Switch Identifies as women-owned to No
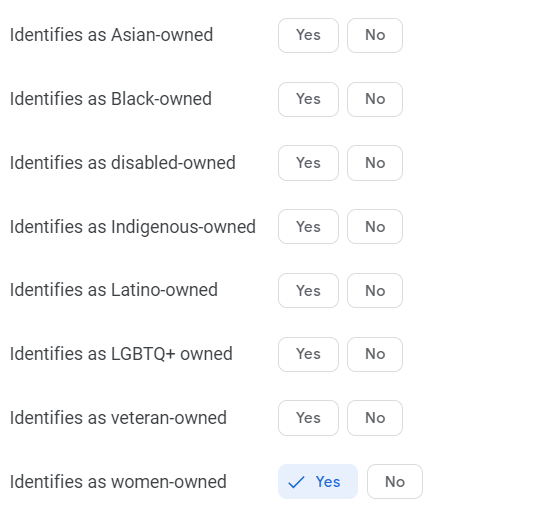Screen dimensions: 548x510 point(395,481)
